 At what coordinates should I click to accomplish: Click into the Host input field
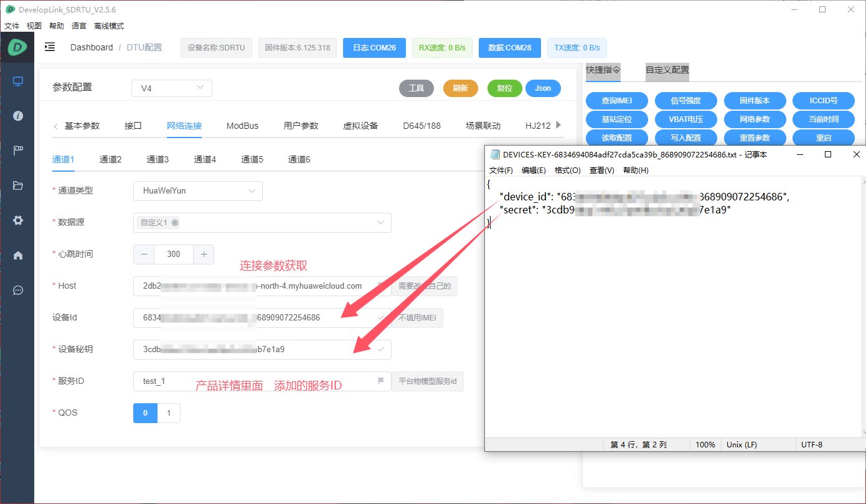pos(262,286)
